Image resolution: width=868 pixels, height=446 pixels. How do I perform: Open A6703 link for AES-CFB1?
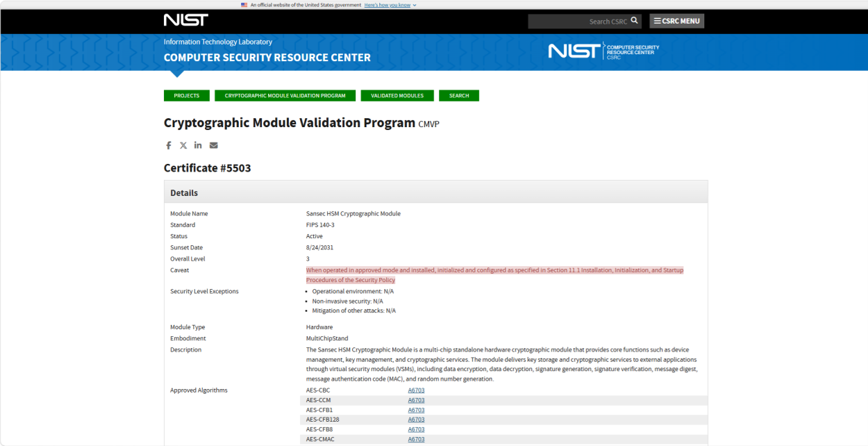coord(416,410)
